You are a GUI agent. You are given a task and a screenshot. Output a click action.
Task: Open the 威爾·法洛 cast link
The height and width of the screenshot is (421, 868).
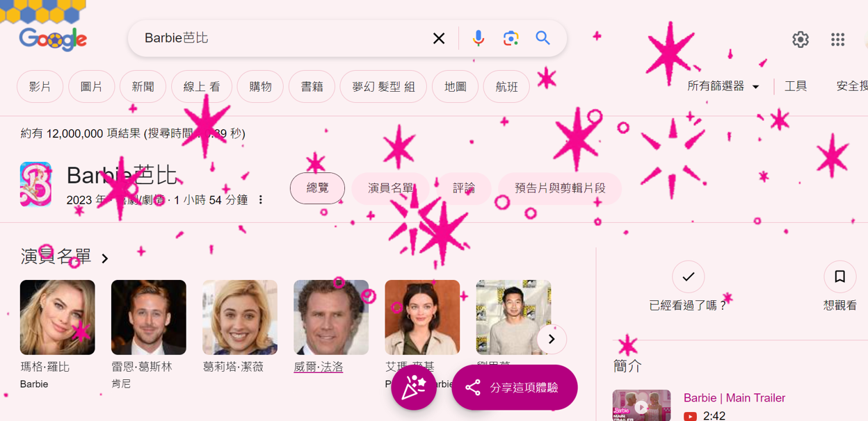(x=319, y=367)
